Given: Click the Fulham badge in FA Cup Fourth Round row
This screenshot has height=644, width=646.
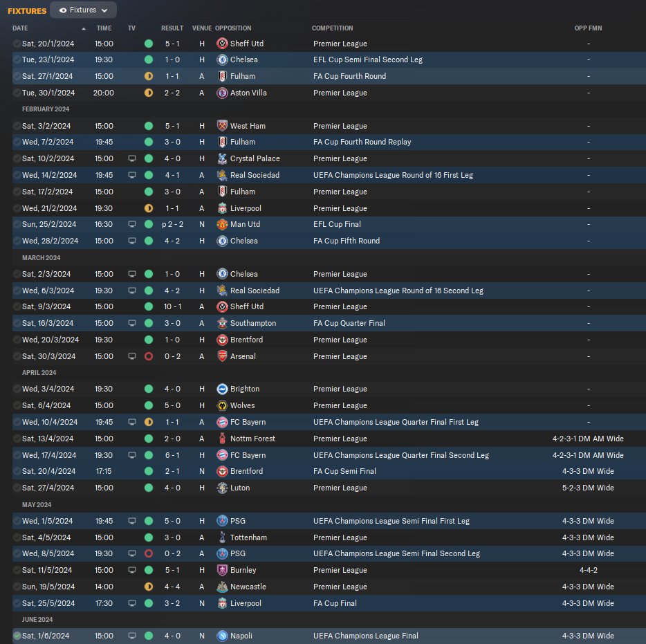Looking at the screenshot, I should tap(222, 76).
